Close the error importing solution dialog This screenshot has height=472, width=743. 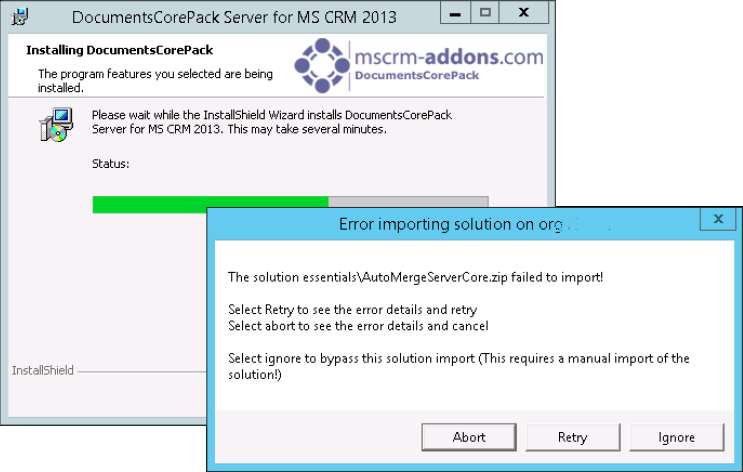click(x=718, y=219)
